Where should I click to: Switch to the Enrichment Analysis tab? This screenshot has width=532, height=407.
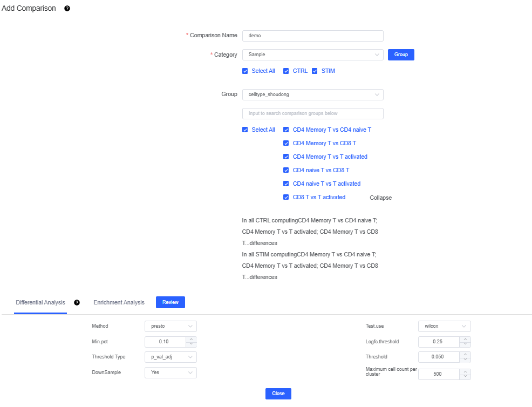point(119,303)
